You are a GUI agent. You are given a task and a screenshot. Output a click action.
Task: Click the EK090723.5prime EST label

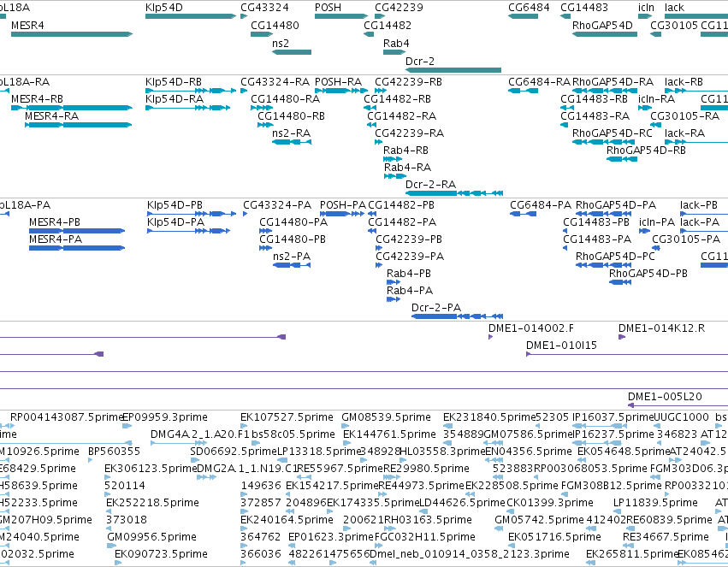point(161,554)
